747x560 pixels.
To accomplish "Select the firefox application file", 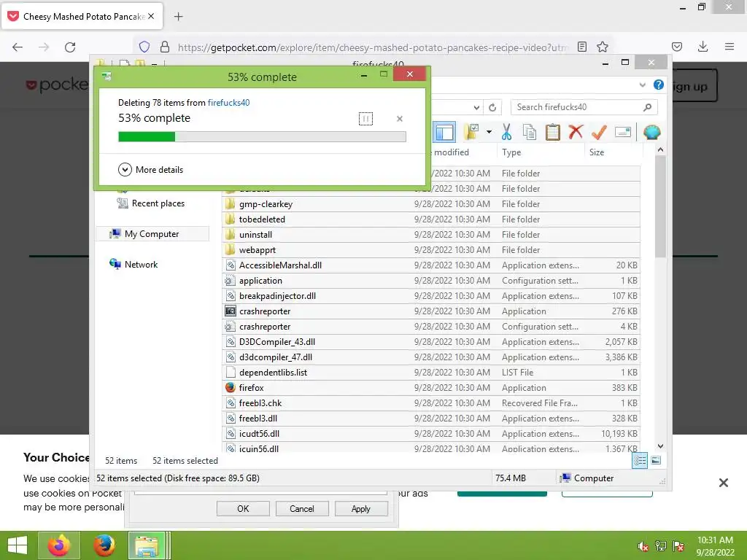I will pyautogui.click(x=431, y=388).
